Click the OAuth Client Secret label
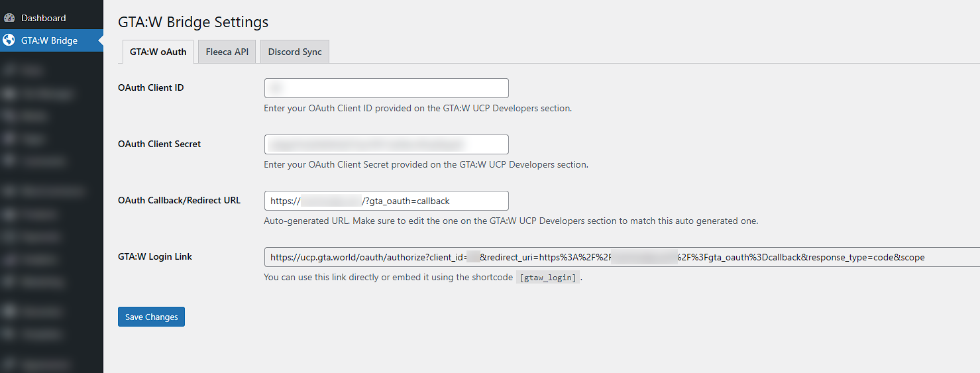Screen dimensions: 980x373 160,144
